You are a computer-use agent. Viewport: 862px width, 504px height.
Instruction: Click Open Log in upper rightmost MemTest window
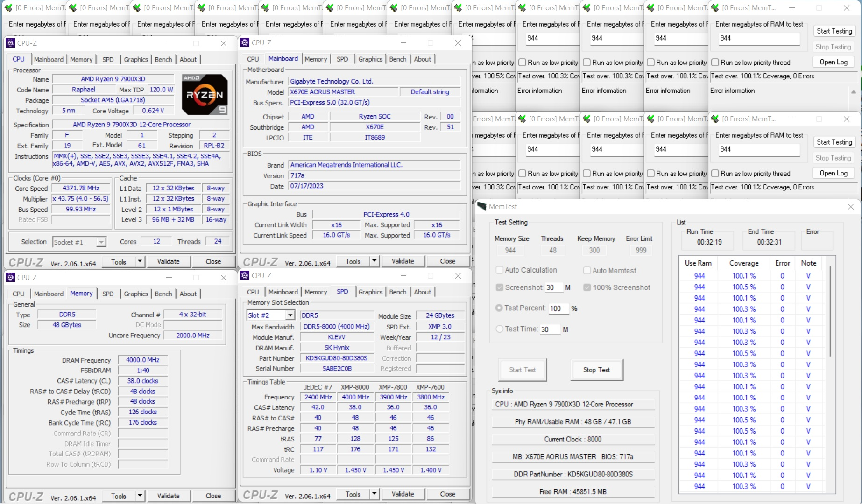(834, 62)
